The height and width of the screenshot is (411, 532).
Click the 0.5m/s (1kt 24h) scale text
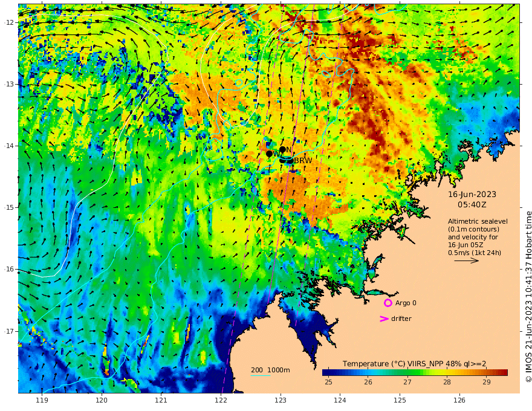475,253
